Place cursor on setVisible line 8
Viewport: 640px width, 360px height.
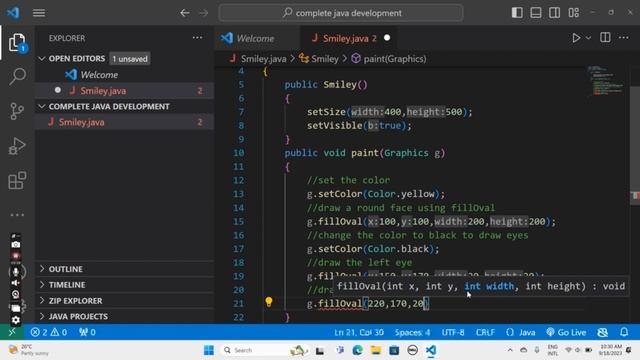359,126
